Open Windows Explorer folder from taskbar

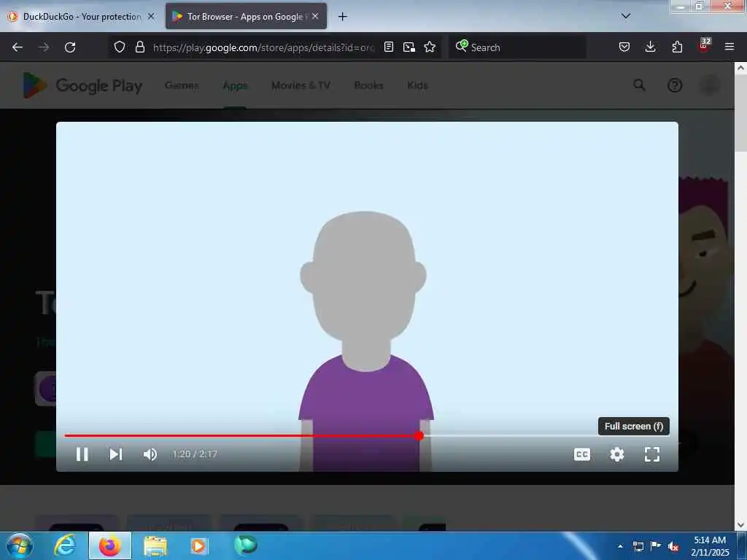[x=155, y=546]
